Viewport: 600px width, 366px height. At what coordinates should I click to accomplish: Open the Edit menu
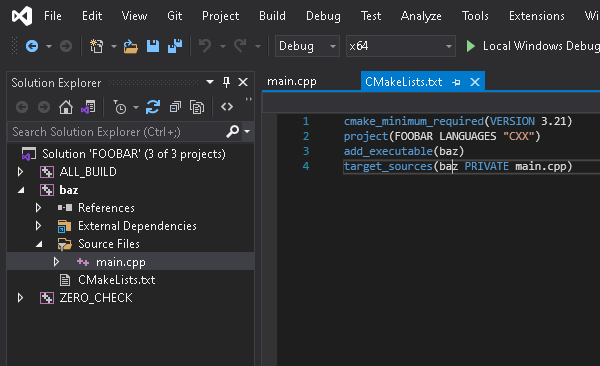pos(92,16)
